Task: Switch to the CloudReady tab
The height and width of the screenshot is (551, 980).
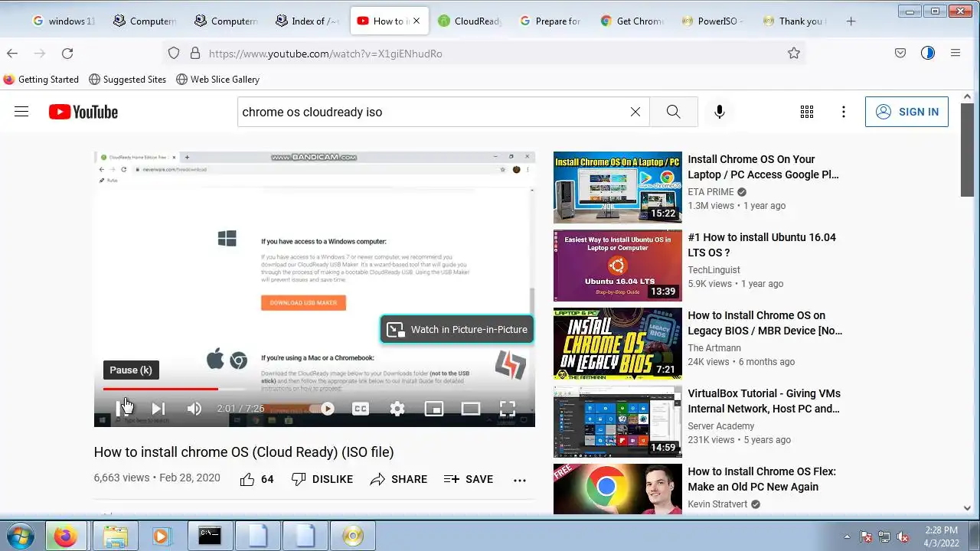Action: tap(469, 21)
